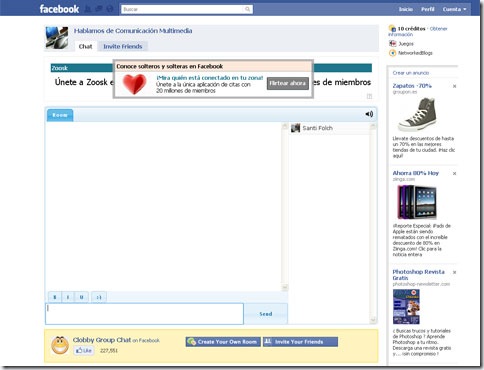Click Santi Folch avatar in user list
The width and height of the screenshot is (484, 370).
tap(295, 128)
